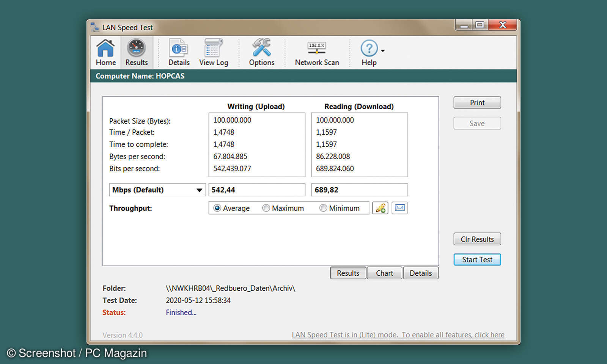Open the Details info icon

tap(179, 52)
